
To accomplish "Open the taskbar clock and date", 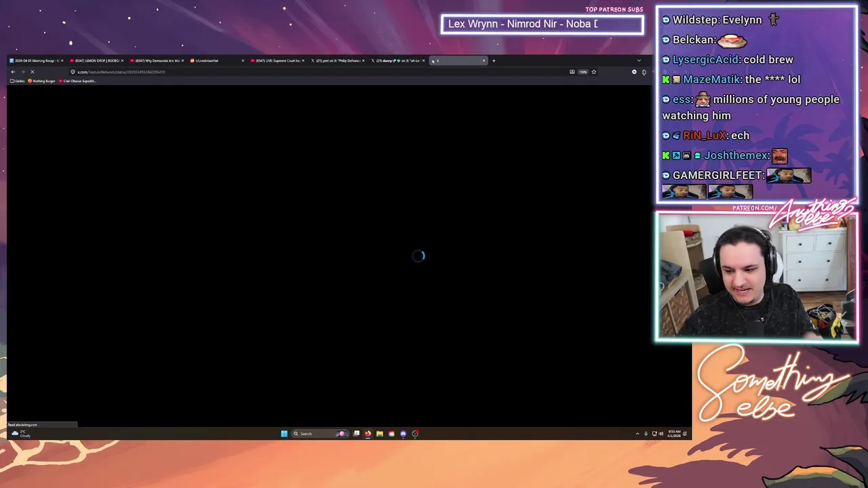I will point(674,434).
